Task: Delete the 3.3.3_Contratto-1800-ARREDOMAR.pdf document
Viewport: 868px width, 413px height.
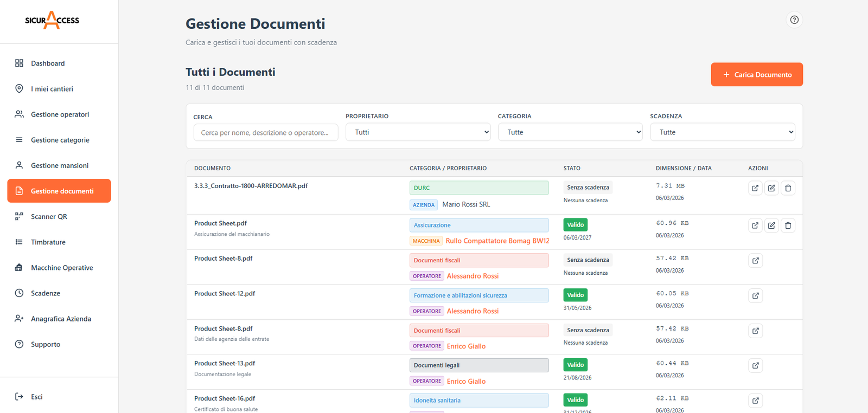Action: tap(788, 188)
